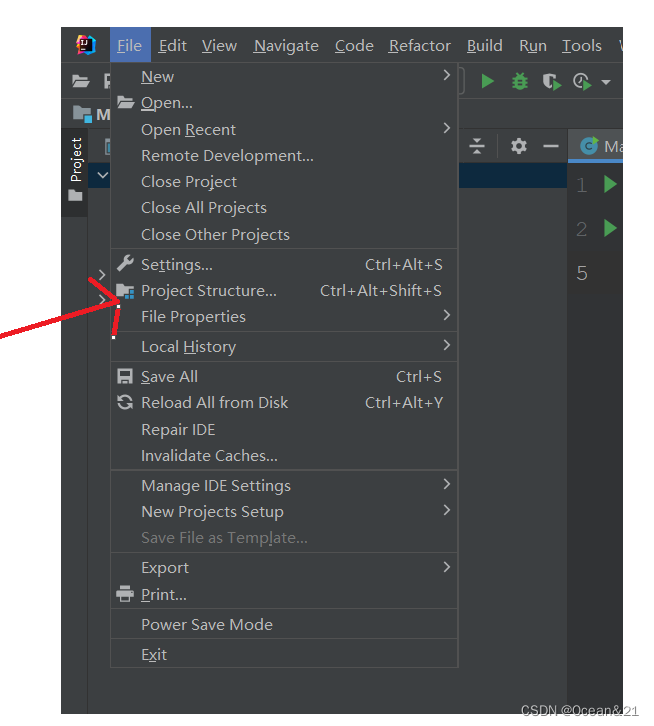Select Close Other Projects
This screenshot has height=726, width=654.
coord(284,234)
